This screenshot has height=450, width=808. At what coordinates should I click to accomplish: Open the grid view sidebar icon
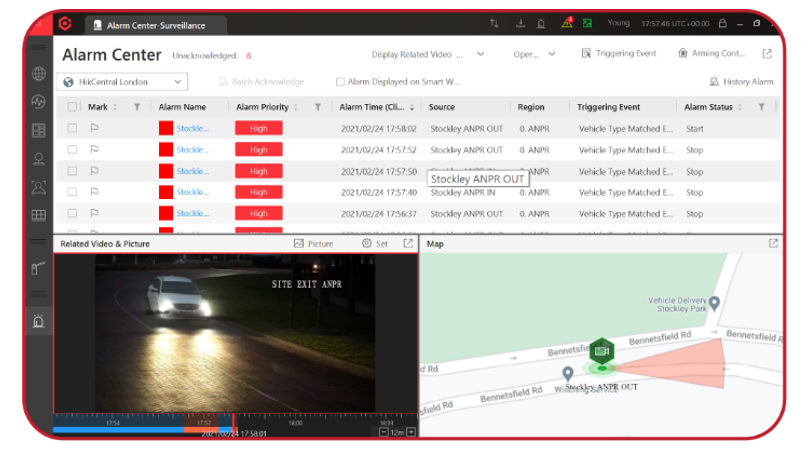[x=39, y=215]
